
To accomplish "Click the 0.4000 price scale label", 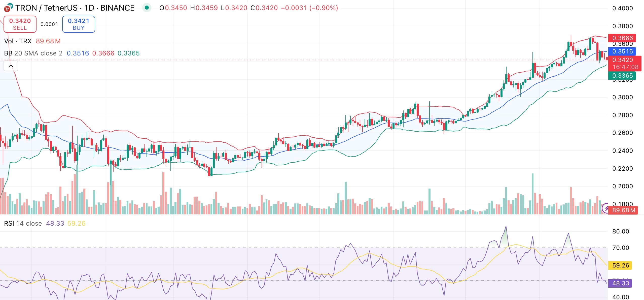I will 622,8.
